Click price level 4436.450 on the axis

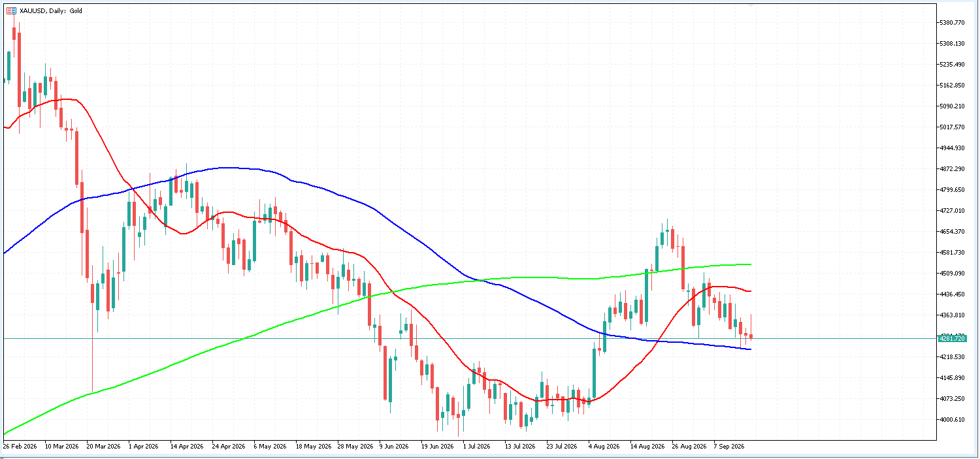click(951, 294)
